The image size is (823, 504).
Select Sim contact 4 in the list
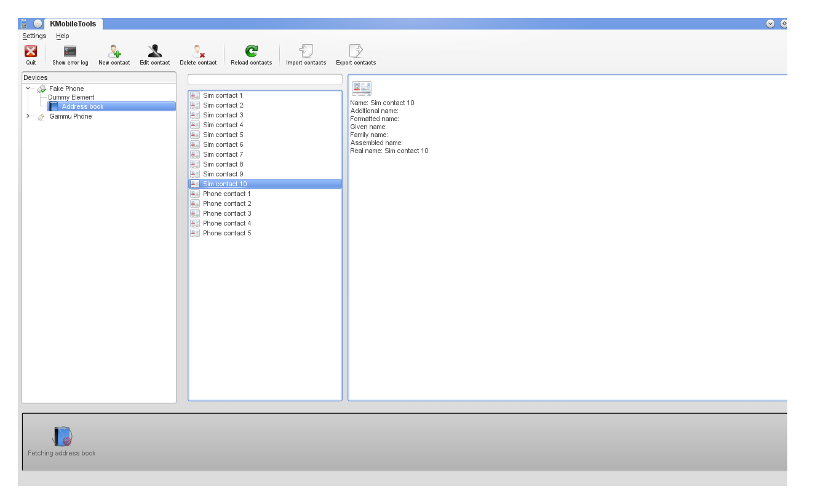click(265, 125)
